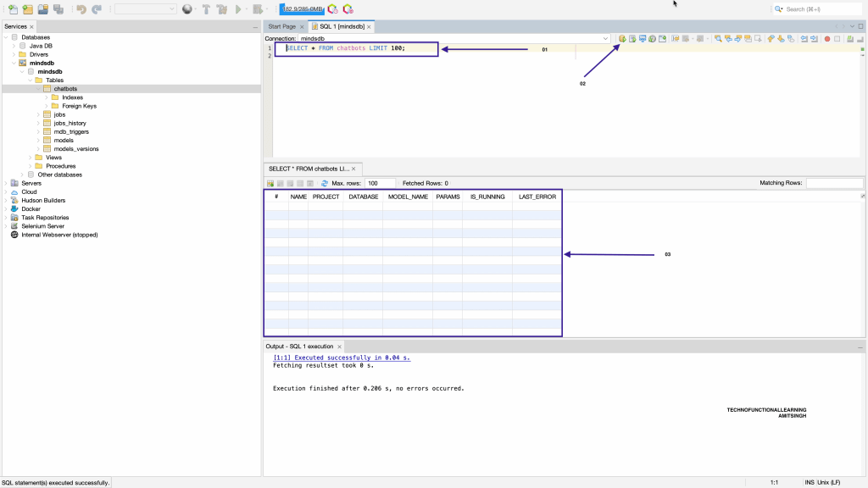
Task: Expand the jobs table node
Action: click(x=39, y=114)
